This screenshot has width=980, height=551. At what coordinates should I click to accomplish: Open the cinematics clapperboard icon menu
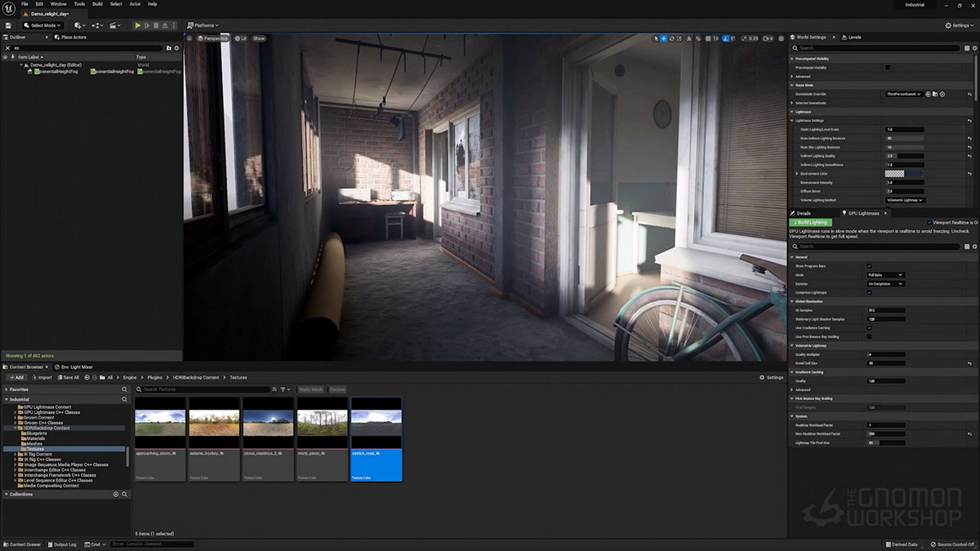[x=114, y=25]
